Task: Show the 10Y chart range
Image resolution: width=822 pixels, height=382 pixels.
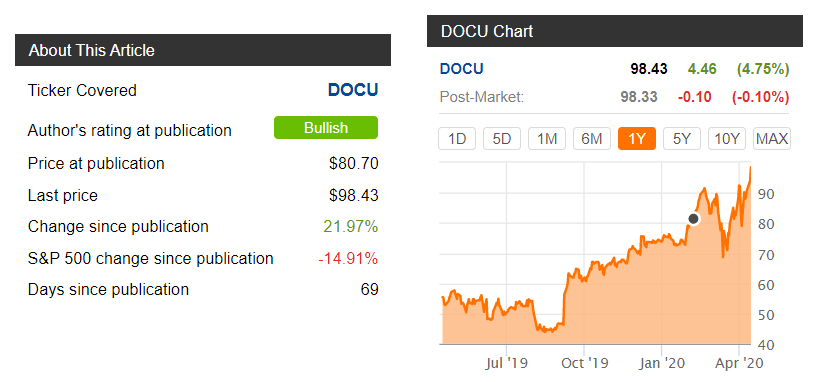Action: [727, 139]
